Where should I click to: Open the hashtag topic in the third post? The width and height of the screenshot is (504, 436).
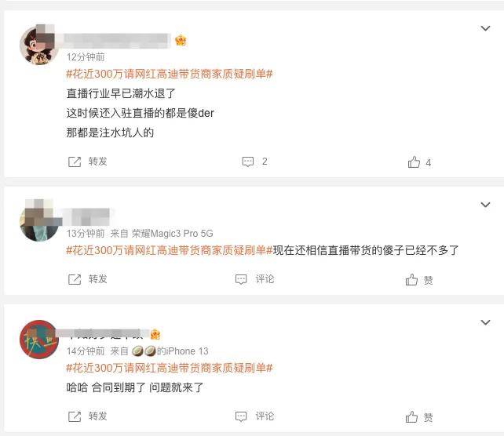(170, 368)
